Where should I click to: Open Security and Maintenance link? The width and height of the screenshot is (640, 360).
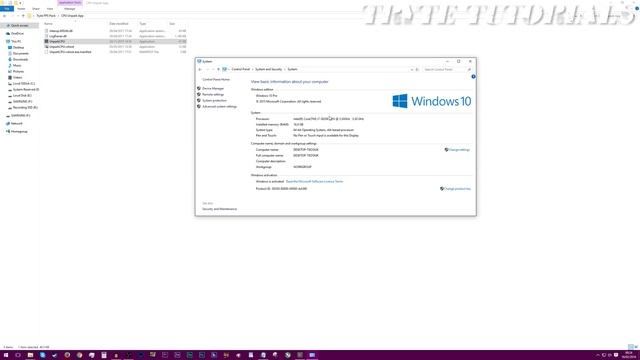219,209
